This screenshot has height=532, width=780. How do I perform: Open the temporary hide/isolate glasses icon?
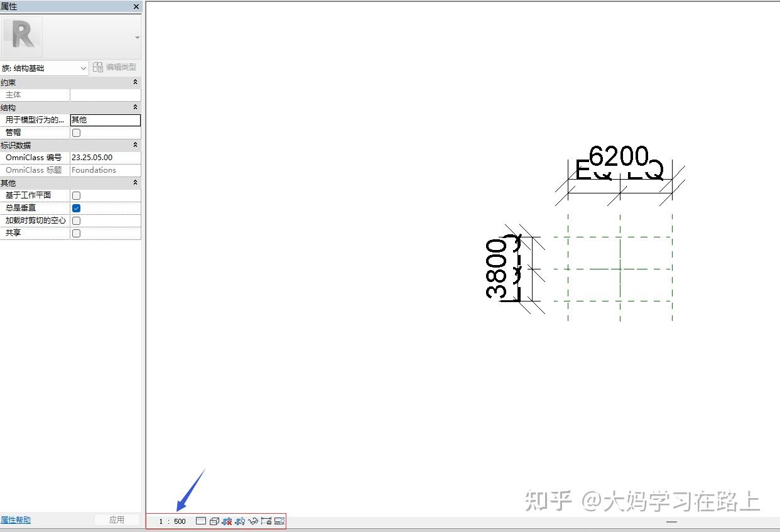253,521
